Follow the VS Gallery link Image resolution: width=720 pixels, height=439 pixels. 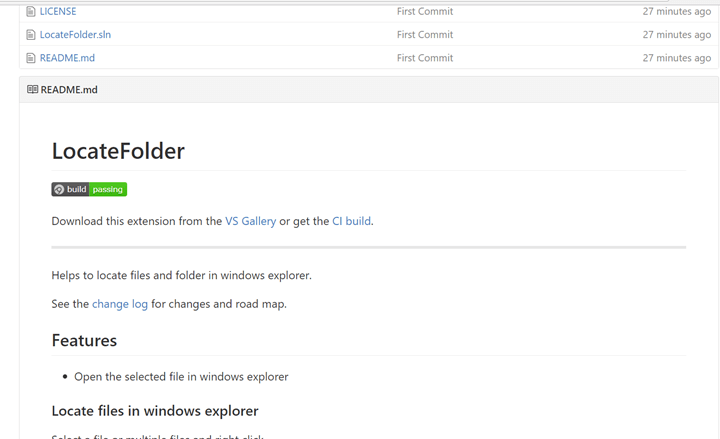point(250,221)
